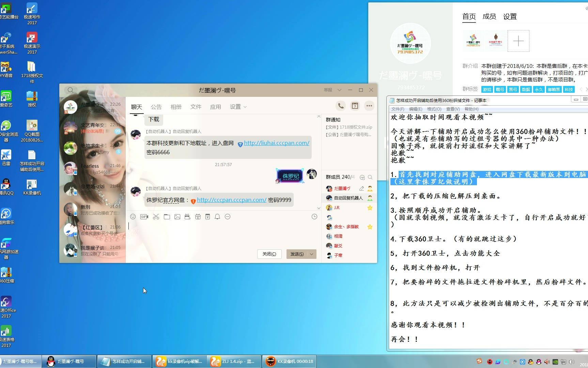Open the red packet ¥ icon
The height and width of the screenshot is (368, 588).
click(x=207, y=217)
